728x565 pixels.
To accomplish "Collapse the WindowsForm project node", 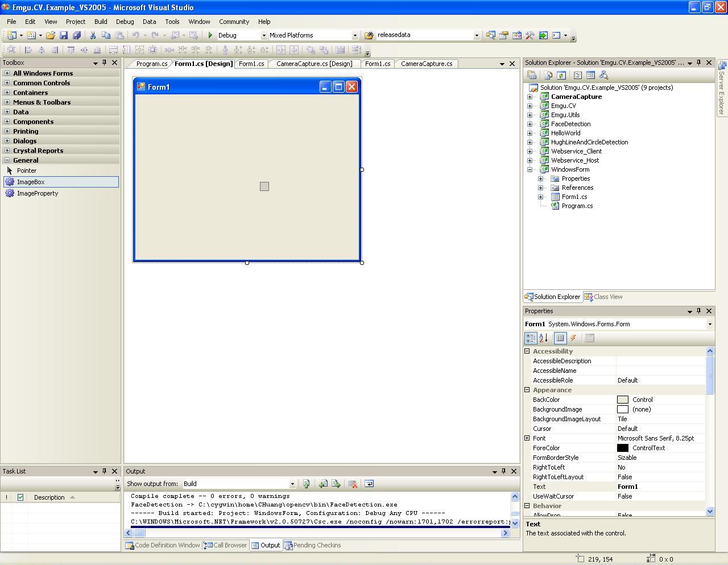I will (530, 169).
